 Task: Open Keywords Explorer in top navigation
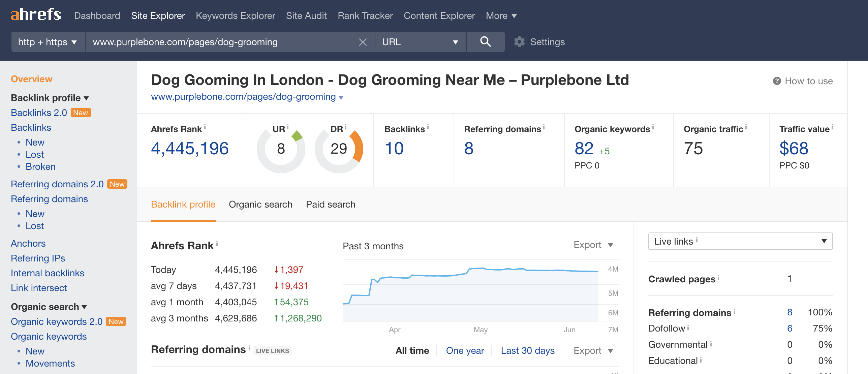tap(236, 15)
